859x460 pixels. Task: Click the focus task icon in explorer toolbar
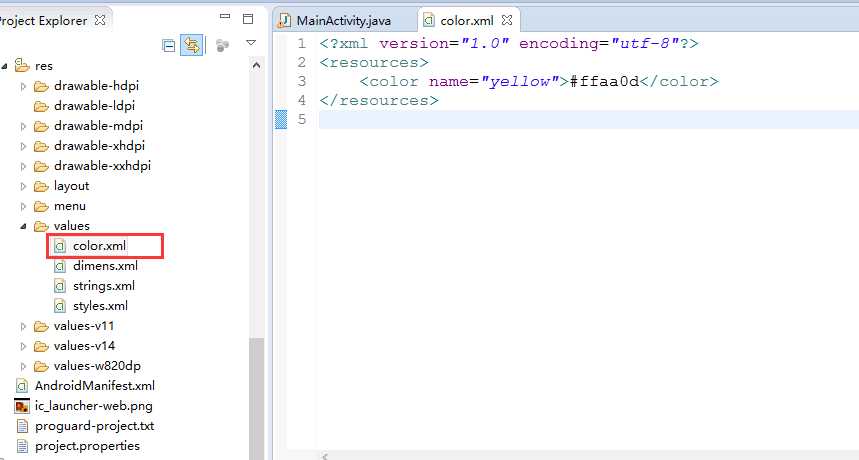(x=222, y=45)
